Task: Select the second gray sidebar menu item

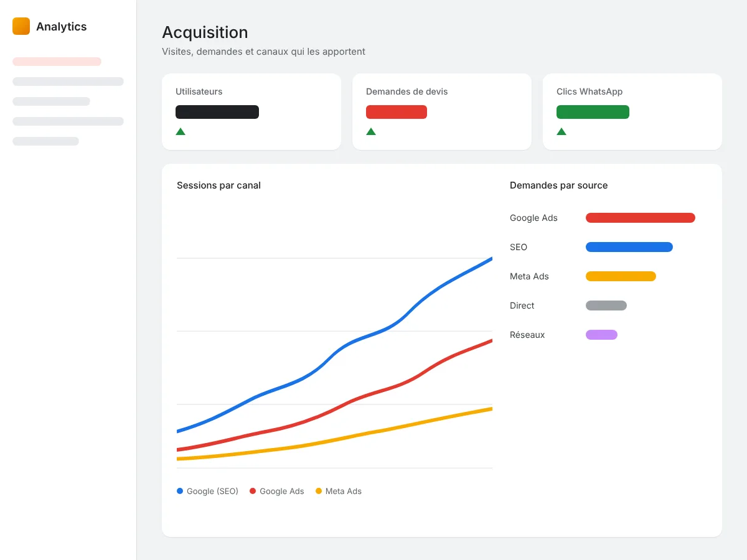Action: tap(51, 101)
